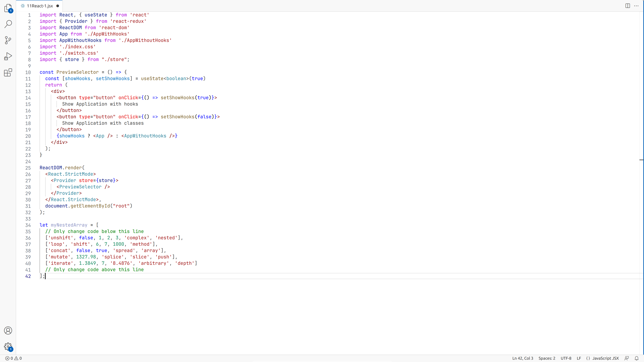Split the editor using the top-right icon
Screen dimensions: 644x362
(628, 6)
